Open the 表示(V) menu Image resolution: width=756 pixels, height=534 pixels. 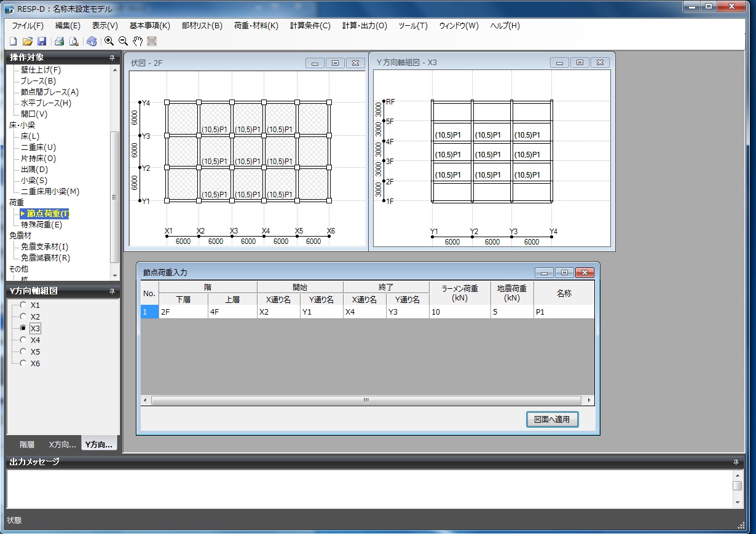click(x=105, y=26)
